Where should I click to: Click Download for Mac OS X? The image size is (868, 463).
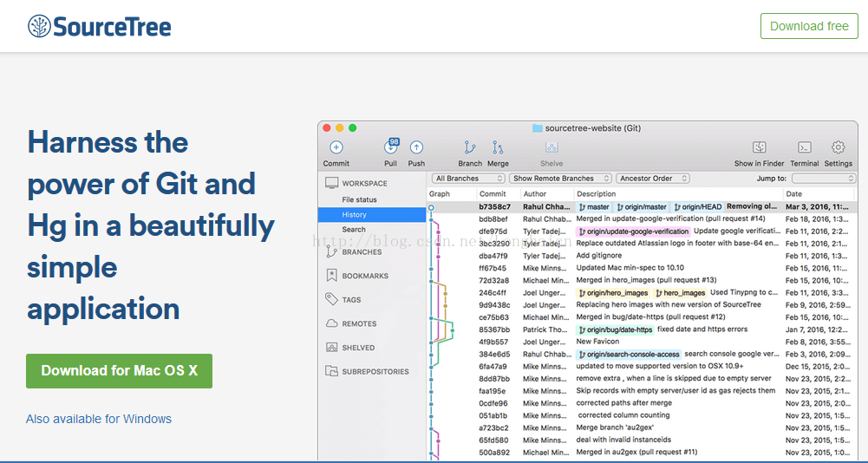(x=119, y=370)
